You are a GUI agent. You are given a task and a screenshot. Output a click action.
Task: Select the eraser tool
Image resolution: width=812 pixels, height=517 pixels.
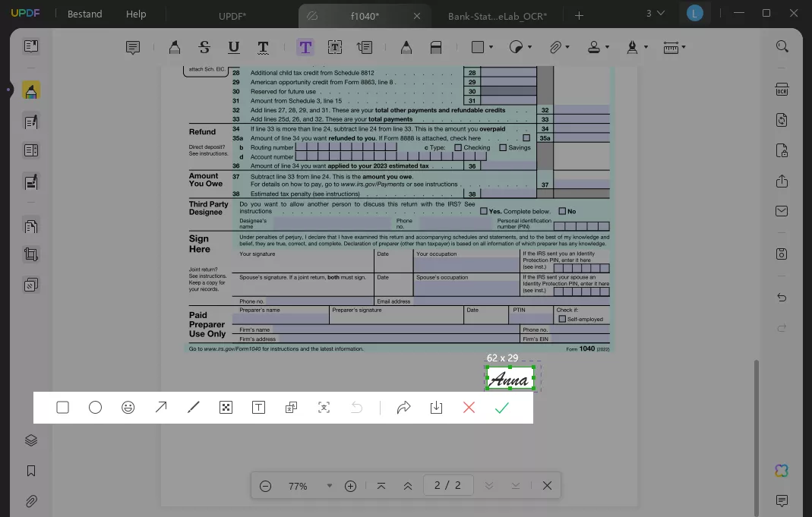coord(436,48)
